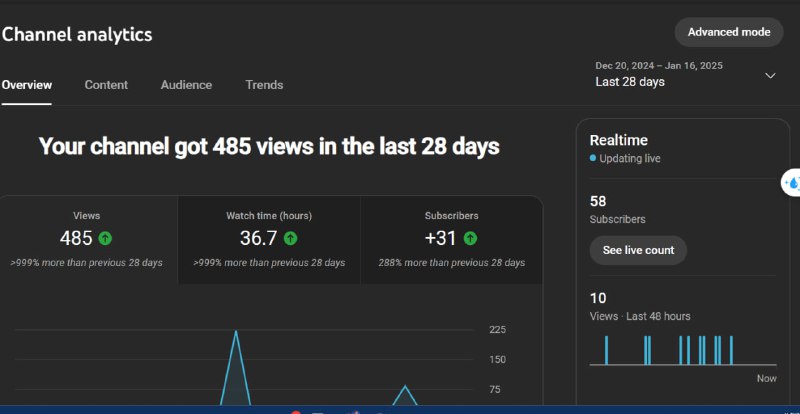Expand the date range chevron
The image size is (800, 414).
[x=770, y=76]
